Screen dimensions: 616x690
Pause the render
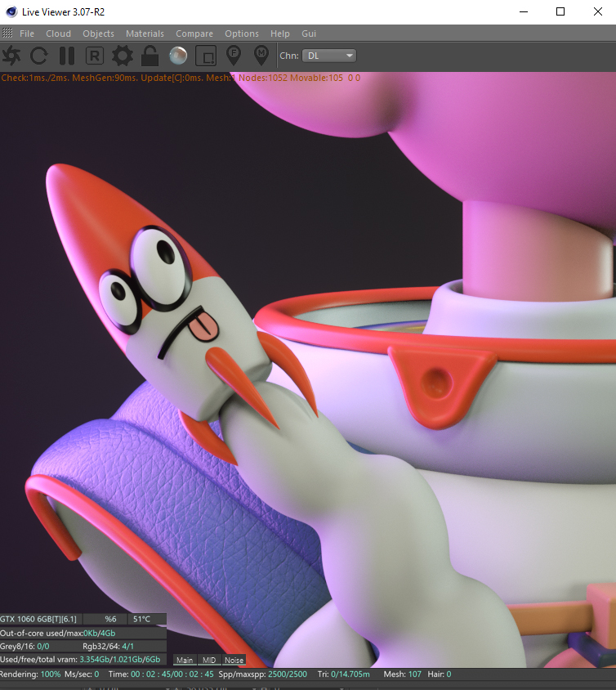[67, 56]
